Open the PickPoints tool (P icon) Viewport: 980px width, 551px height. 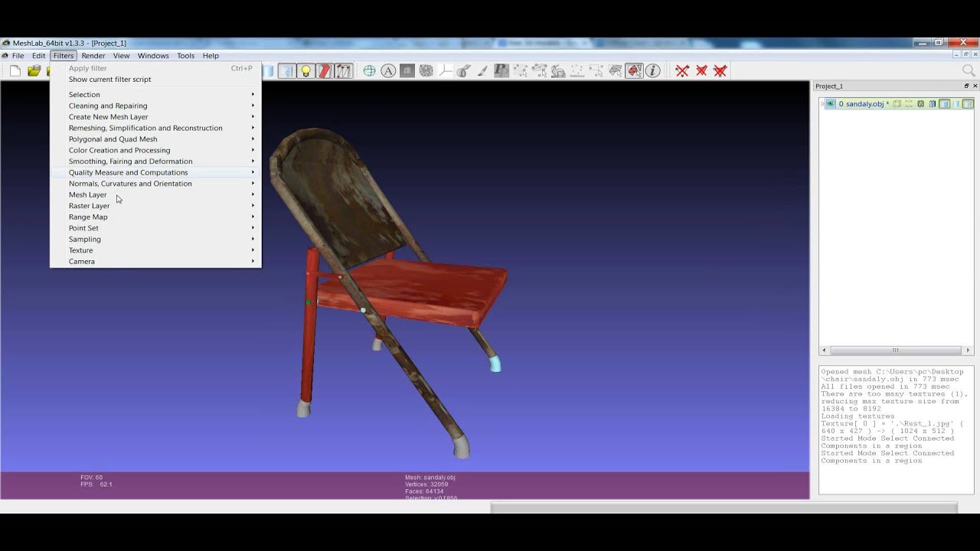(501, 70)
